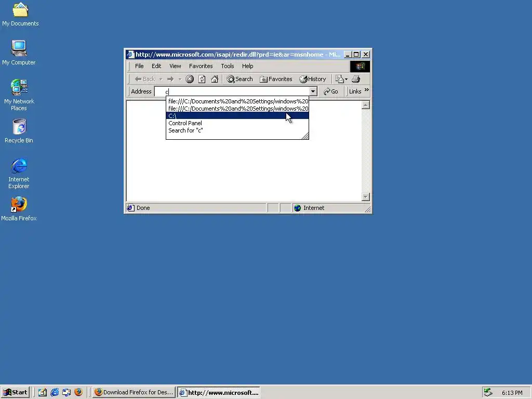This screenshot has width=532, height=399.
Task: Minimize the Internet Explorer window
Action: pyautogui.click(x=348, y=54)
